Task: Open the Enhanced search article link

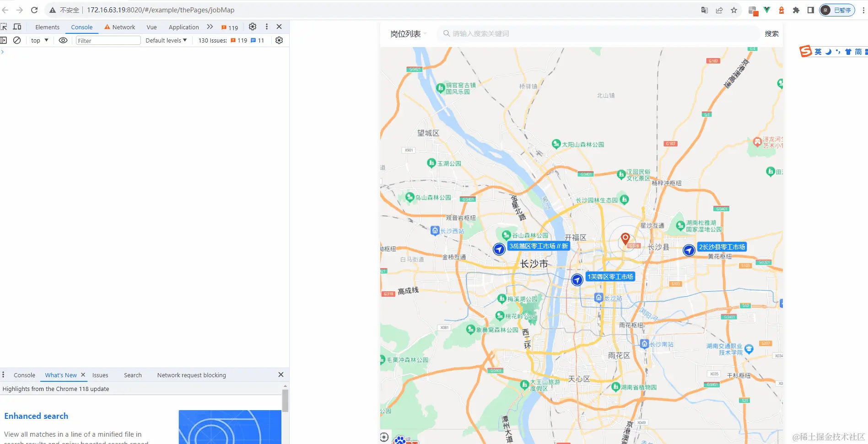Action: [36, 416]
